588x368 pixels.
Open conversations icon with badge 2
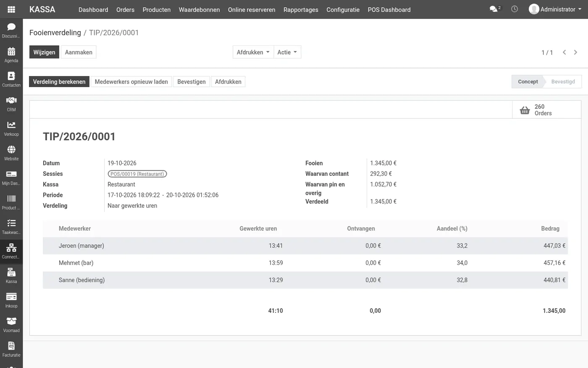pyautogui.click(x=495, y=9)
